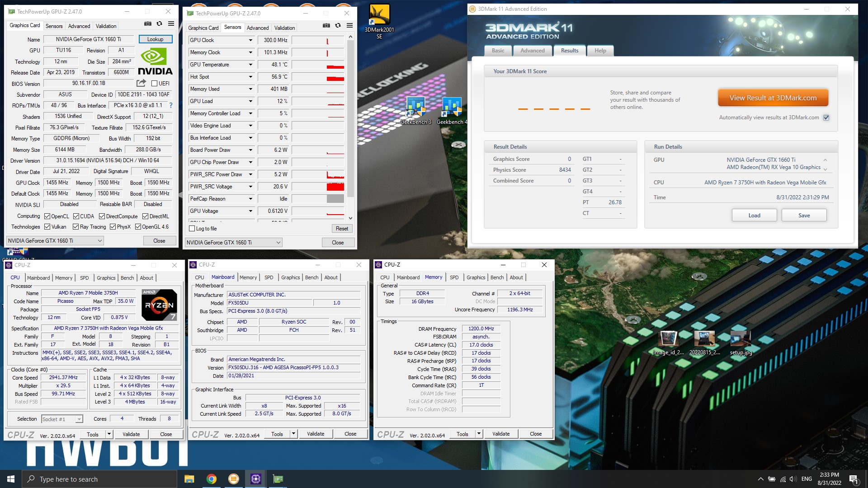Toggle the OpenCL checkbox
Screen dimensions: 868x488
(47, 216)
